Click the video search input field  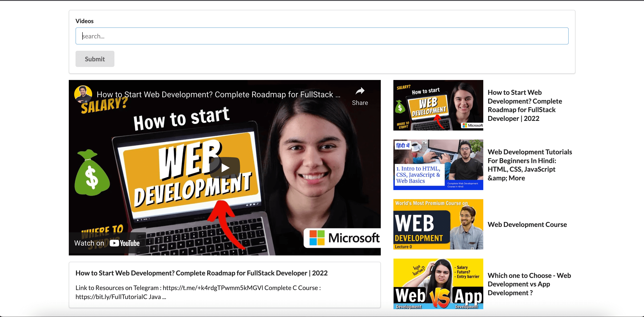[x=322, y=36]
